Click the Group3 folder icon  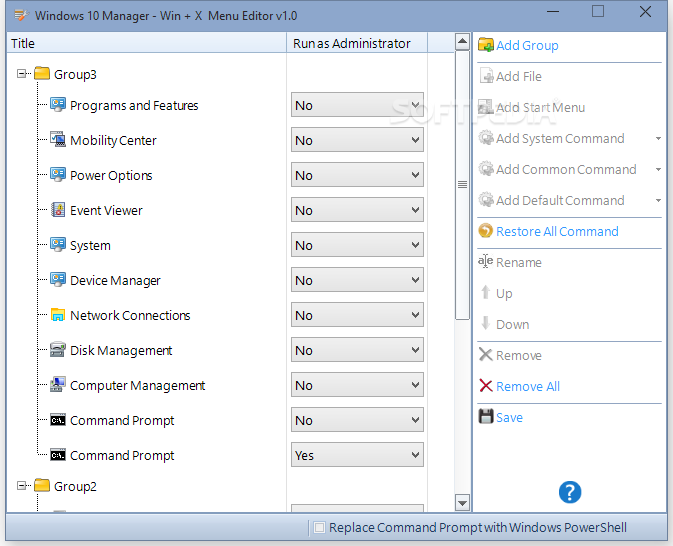click(x=42, y=73)
